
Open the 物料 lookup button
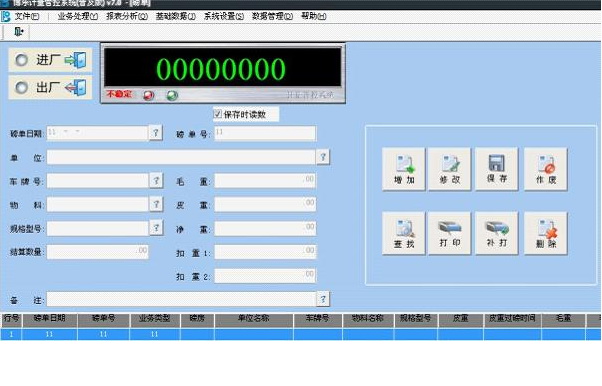pos(156,204)
